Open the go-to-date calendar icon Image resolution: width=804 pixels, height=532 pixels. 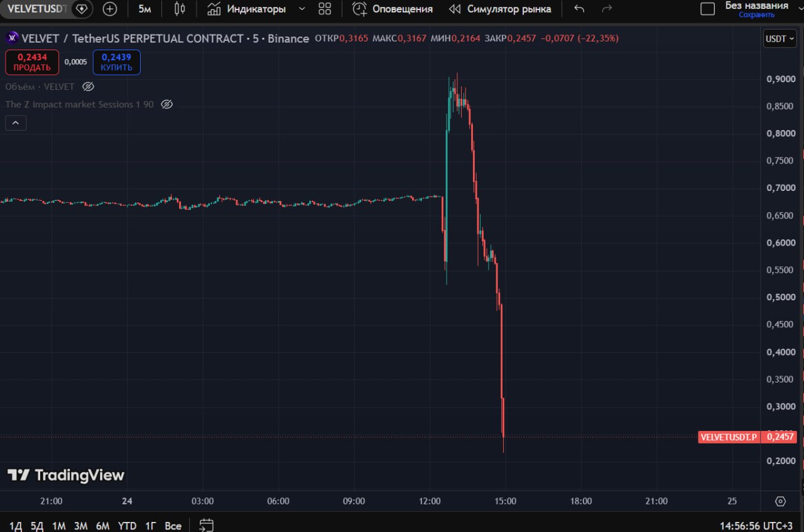point(206,526)
